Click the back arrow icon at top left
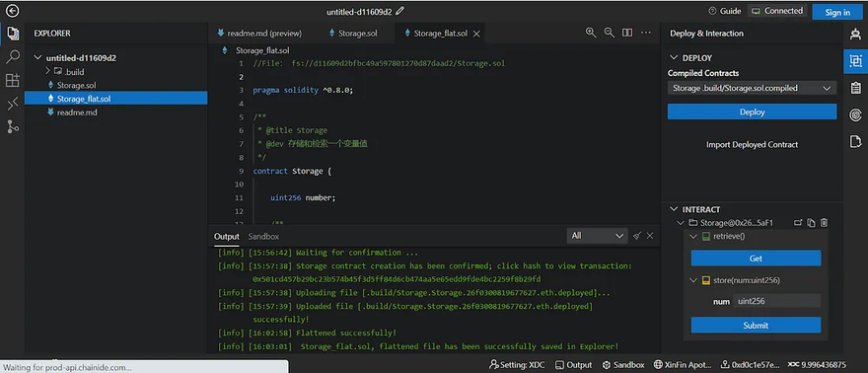The image size is (868, 373). [12, 11]
